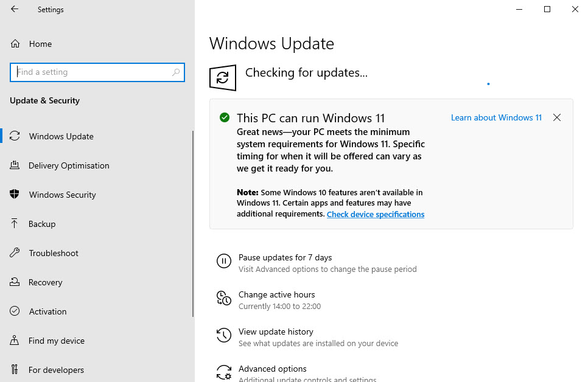588x382 pixels.
Task: Click the sidebar vertical scrollbar
Action: [x=193, y=224]
